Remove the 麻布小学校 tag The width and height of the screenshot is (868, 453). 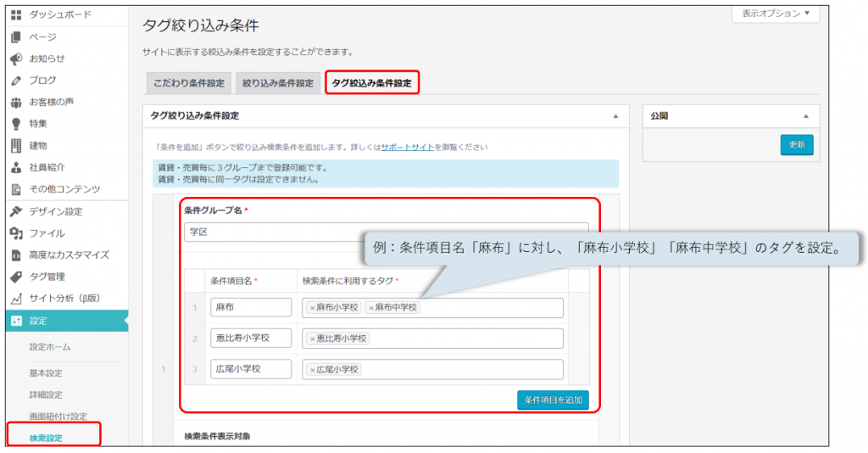pos(312,307)
